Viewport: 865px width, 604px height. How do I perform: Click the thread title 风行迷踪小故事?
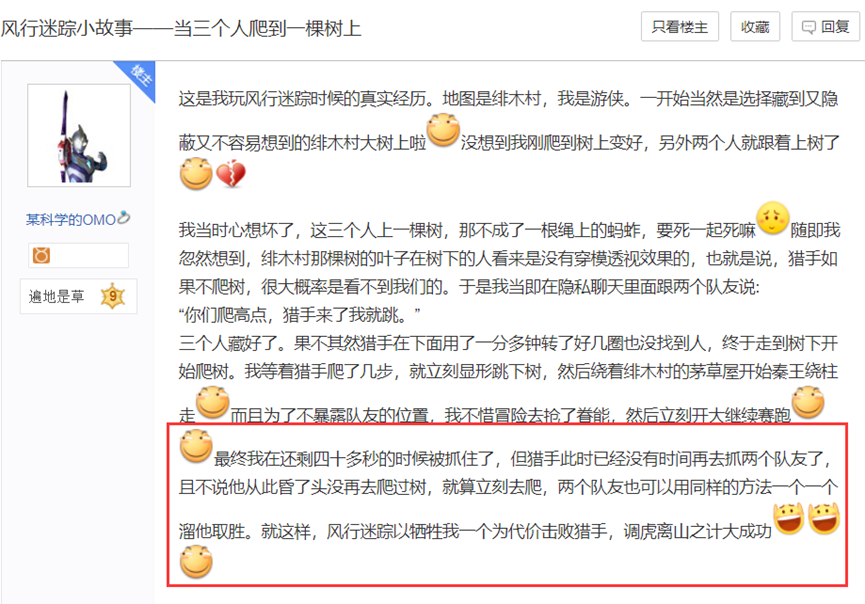click(181, 28)
